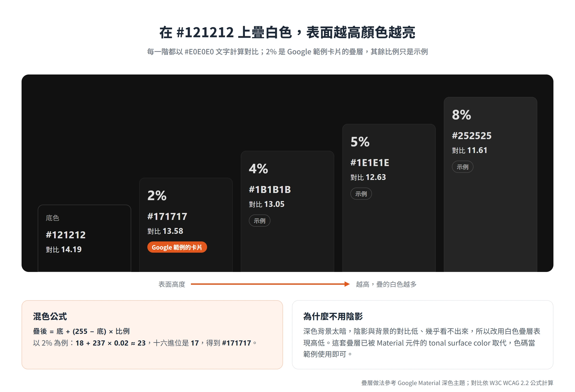Viewport: 575px width, 392px height.
Task: Select the 8% overlay #252525 card
Action: click(x=490, y=184)
